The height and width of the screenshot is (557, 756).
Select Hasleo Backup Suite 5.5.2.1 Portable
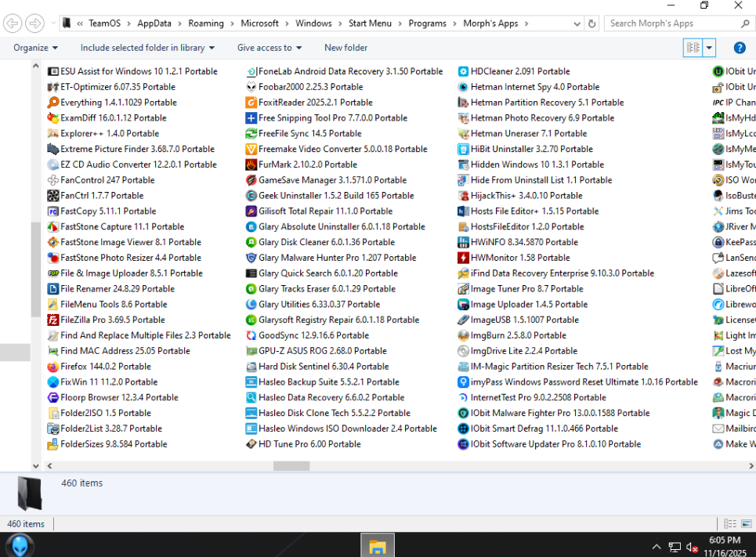(323, 382)
